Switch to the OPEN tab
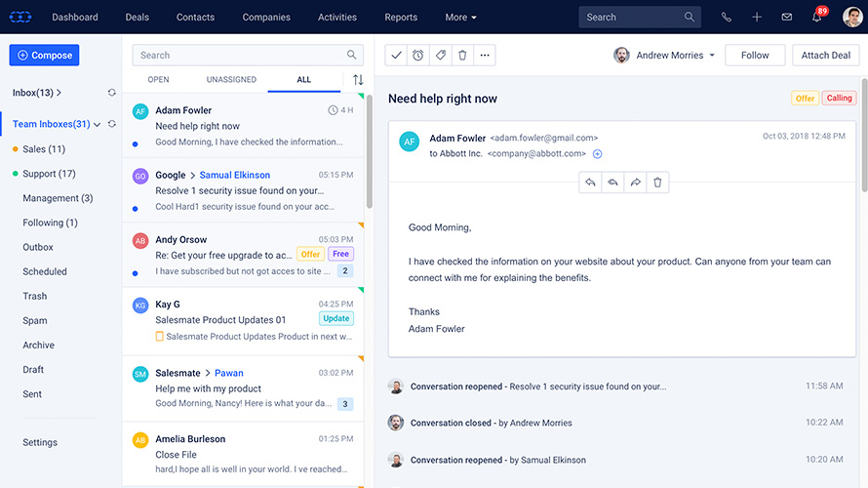Screen dimensions: 868x488 tap(158, 80)
